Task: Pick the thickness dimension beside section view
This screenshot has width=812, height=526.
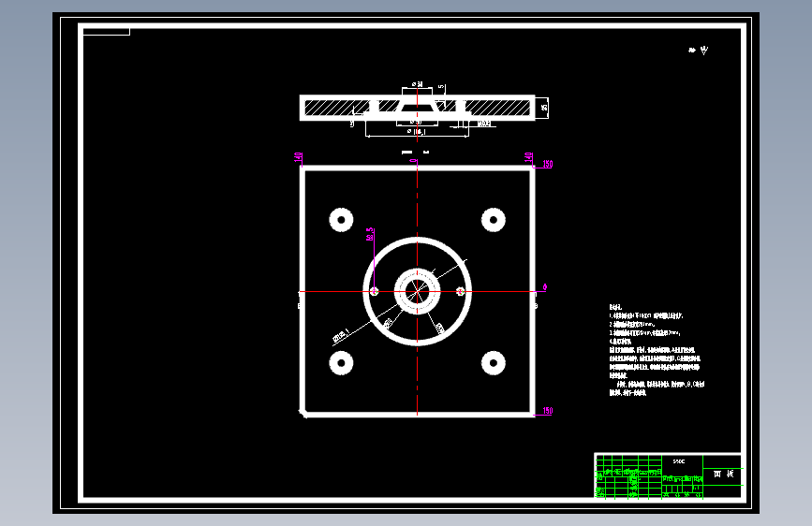Action: point(544,108)
